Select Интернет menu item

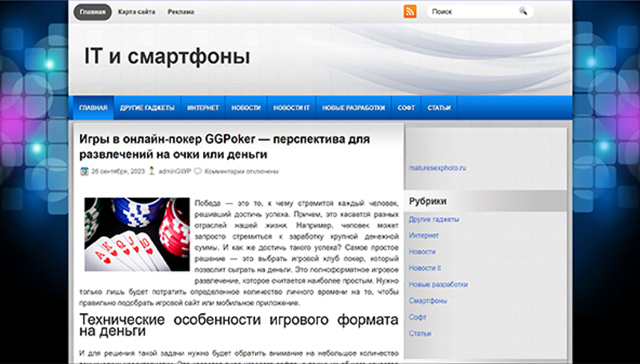coord(203,108)
